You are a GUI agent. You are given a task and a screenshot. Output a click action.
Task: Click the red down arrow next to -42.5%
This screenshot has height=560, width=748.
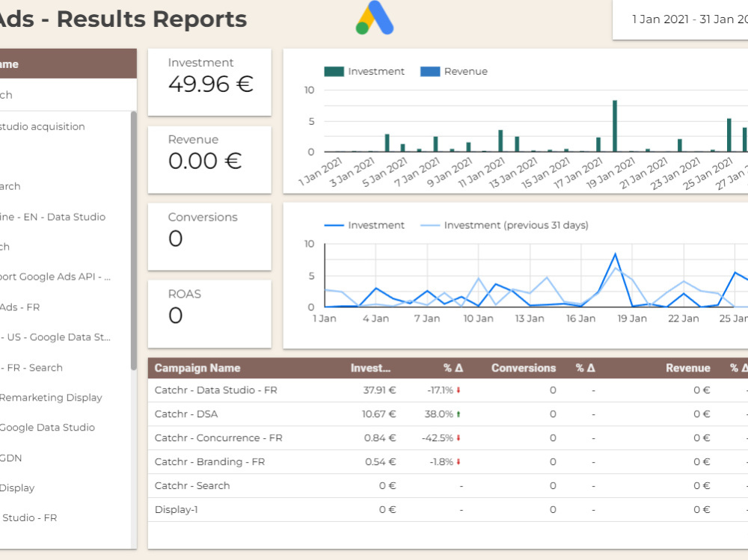[459, 438]
